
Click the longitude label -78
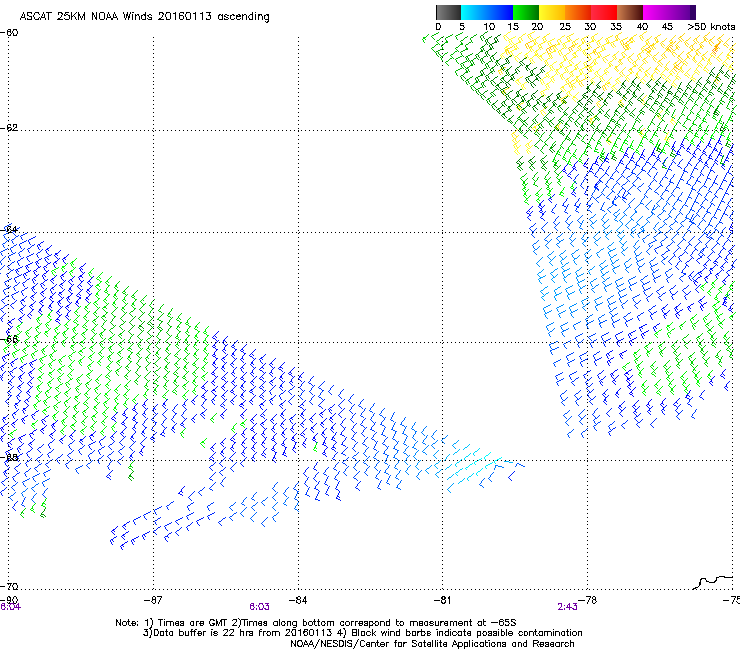coord(588,600)
